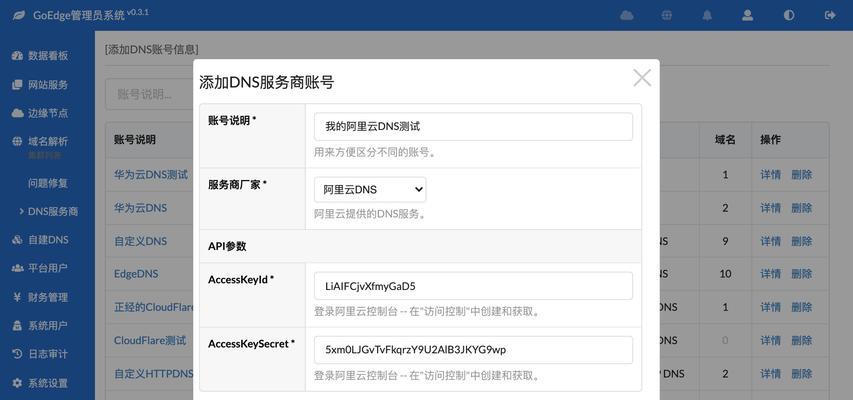Open the user profile icon
This screenshot has height=400, width=853.
pyautogui.click(x=747, y=15)
